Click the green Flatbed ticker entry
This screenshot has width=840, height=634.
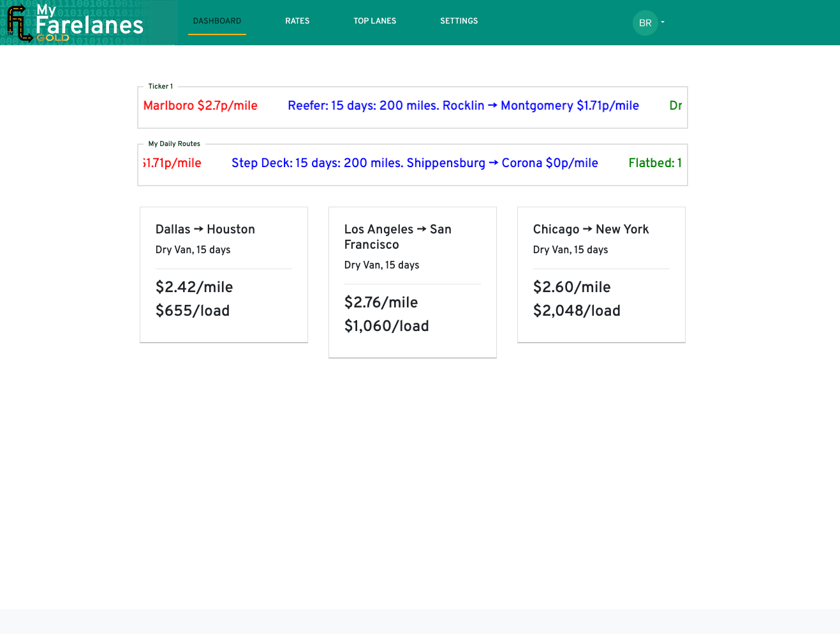click(x=655, y=163)
